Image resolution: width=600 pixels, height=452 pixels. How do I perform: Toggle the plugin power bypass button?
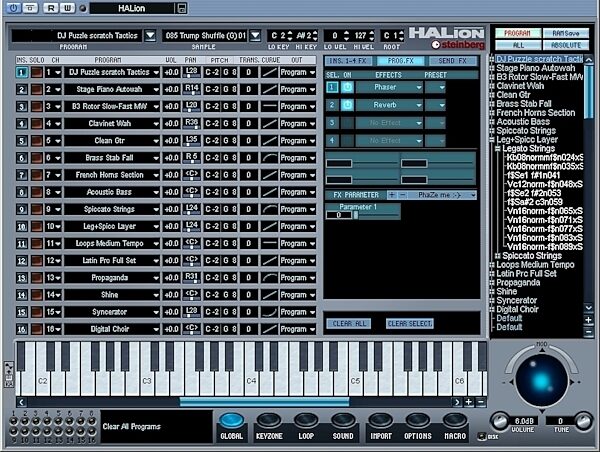click(x=13, y=8)
